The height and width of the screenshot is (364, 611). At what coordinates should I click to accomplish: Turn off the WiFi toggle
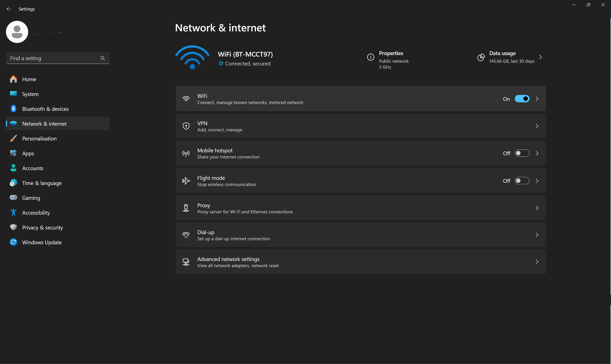pos(522,99)
